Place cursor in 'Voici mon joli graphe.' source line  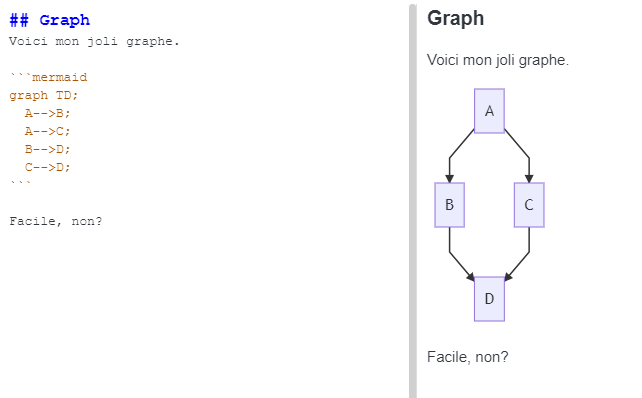pos(94,41)
